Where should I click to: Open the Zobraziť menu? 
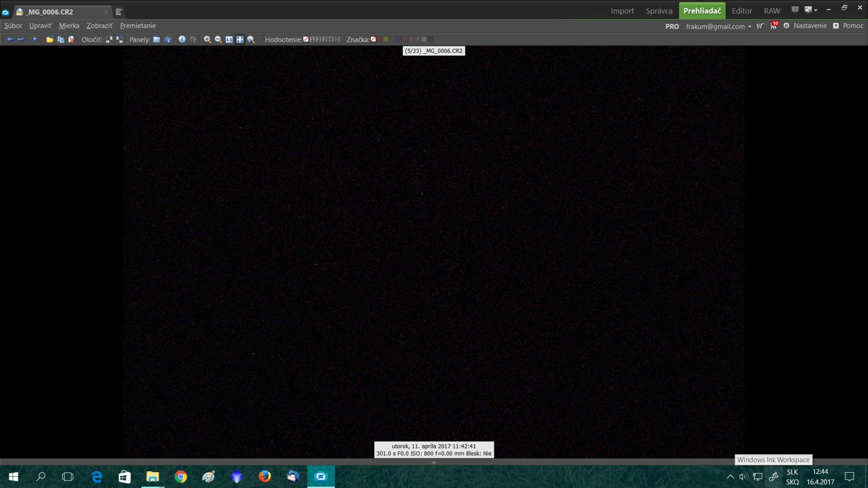click(x=100, y=26)
